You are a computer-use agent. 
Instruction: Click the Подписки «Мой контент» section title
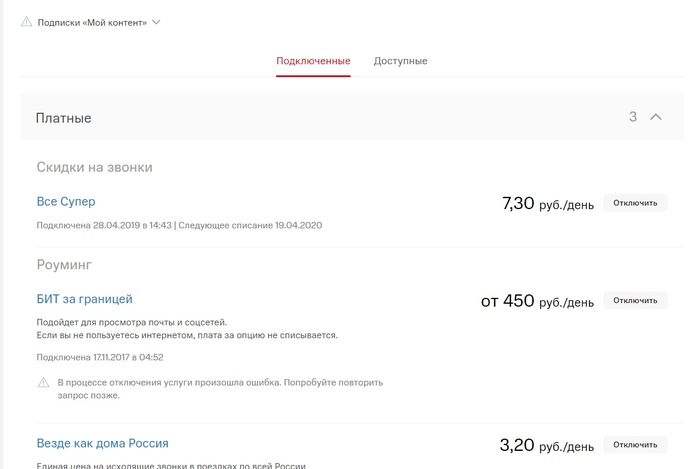pyautogui.click(x=92, y=22)
